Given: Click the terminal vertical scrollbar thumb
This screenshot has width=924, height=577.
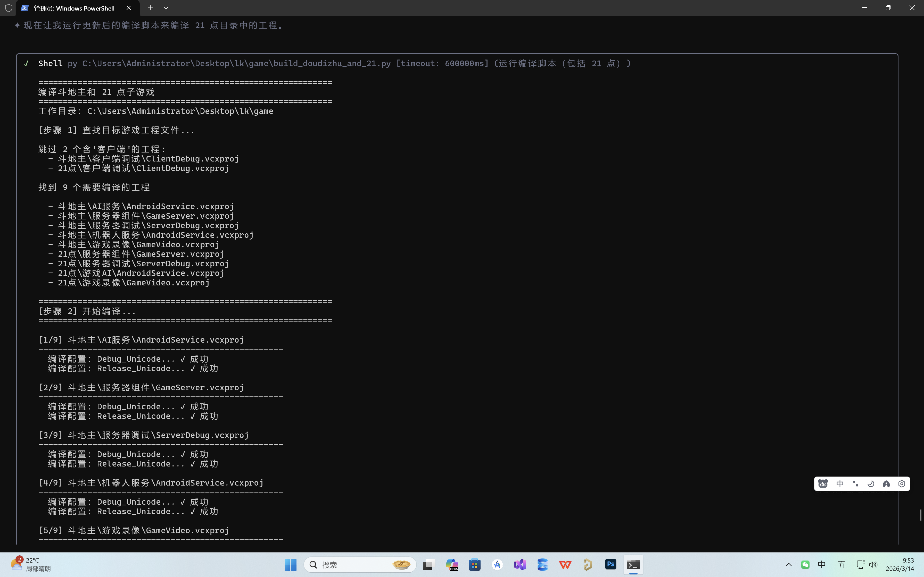Looking at the screenshot, I should pyautogui.click(x=921, y=515).
